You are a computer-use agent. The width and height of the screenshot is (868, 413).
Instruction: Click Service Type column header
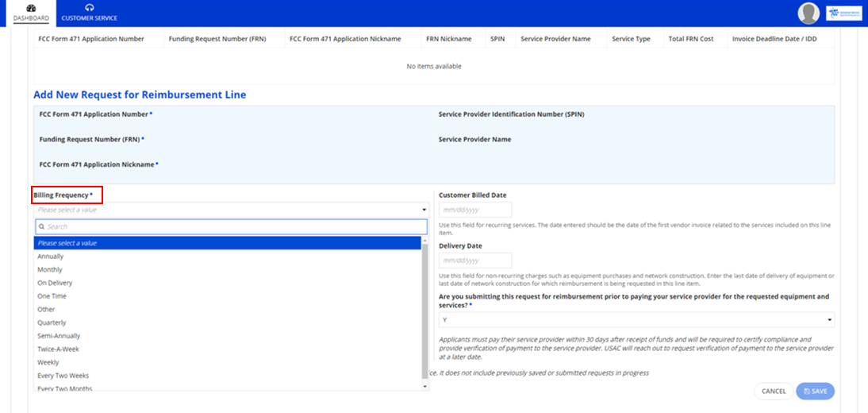coord(631,39)
